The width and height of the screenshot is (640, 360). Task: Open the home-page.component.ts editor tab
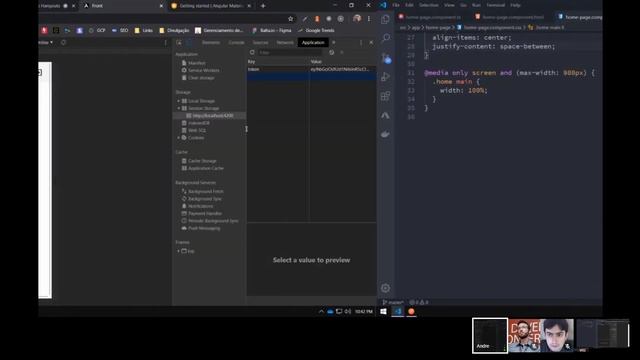coord(433,17)
